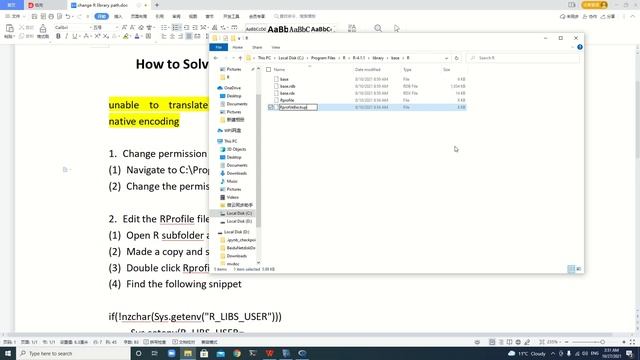Switch to the change R library path.doc tab
Image resolution: width=640 pixels, height=360 pixels.
point(102,5)
